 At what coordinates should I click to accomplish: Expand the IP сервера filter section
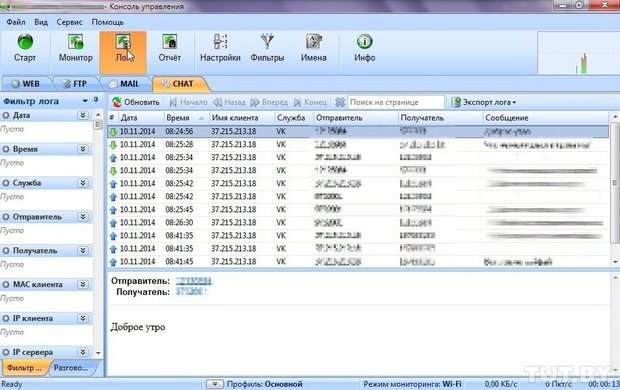click(83, 352)
